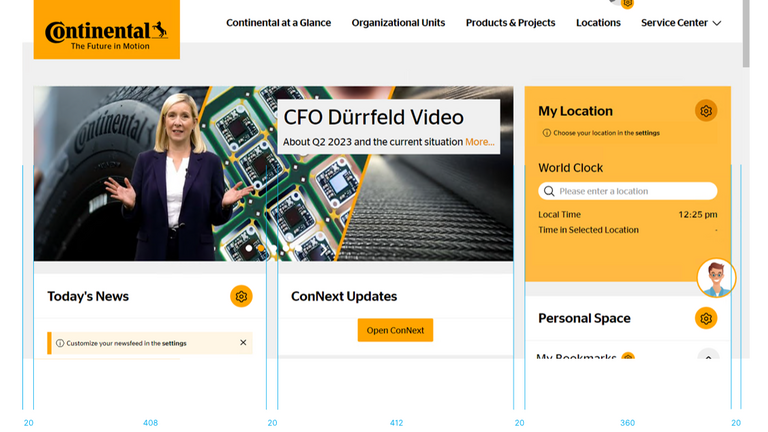Collapse the My Bookmarks section
This screenshot has width=768, height=432.
coord(708,356)
